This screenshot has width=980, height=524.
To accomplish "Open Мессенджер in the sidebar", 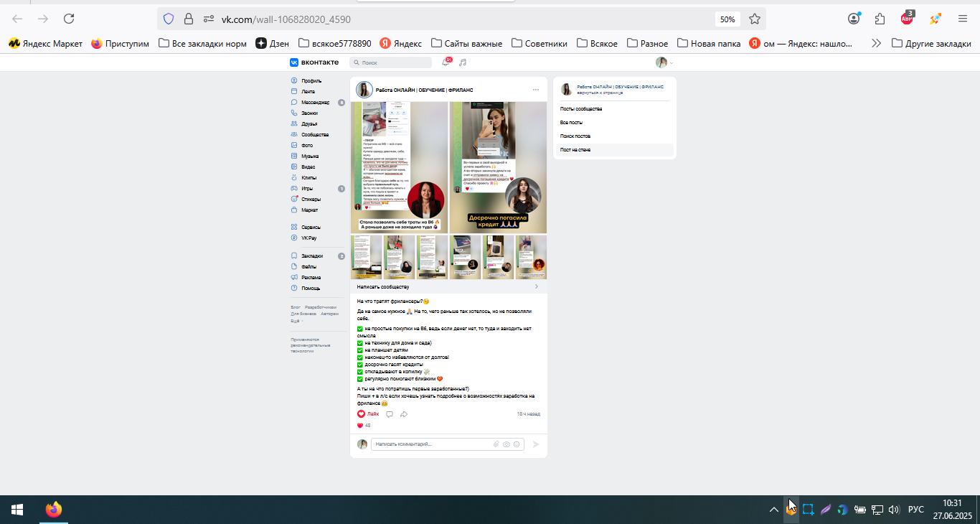I will (315, 103).
